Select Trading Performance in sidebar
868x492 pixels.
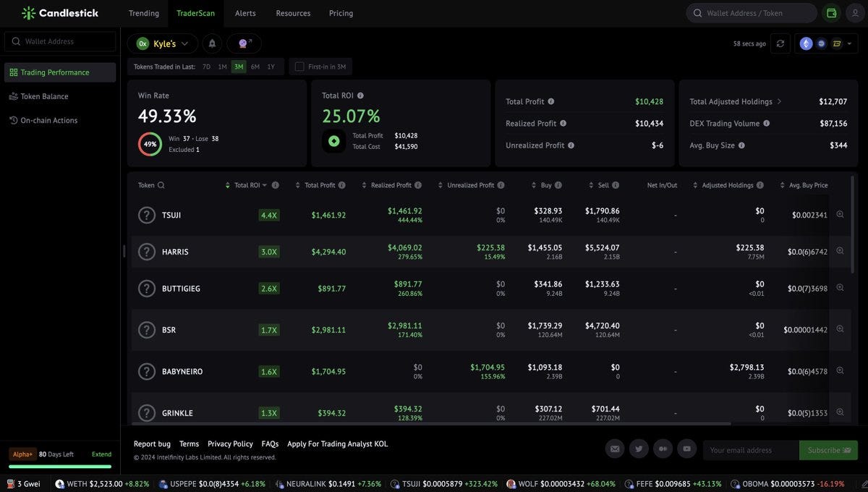pos(60,72)
